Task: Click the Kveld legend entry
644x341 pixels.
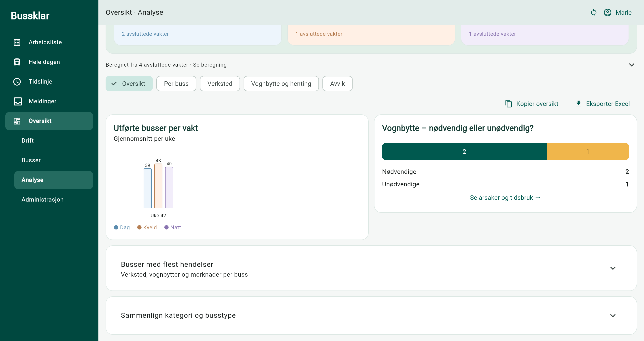Action: point(147,227)
